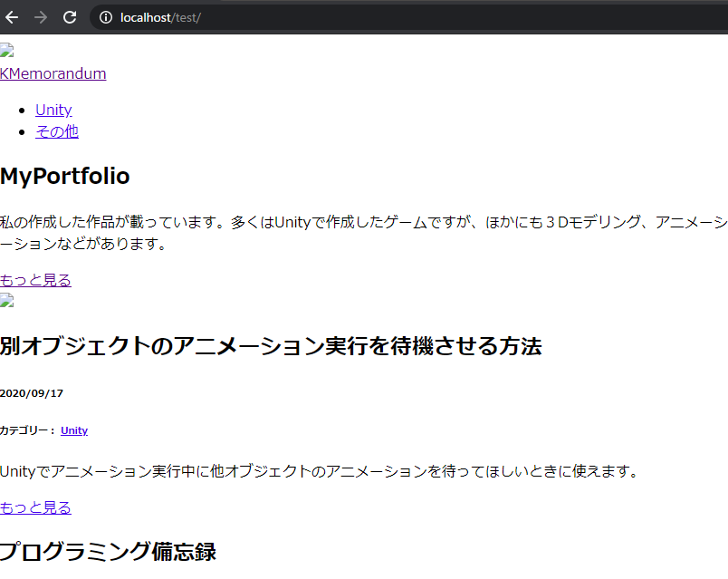Viewport: 728px width, 579px height.
Task: Click the 2020/09/17 post date
Action: (x=32, y=393)
